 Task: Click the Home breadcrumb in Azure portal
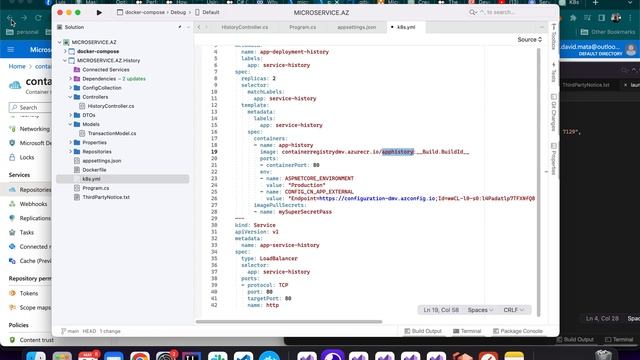click(17, 67)
